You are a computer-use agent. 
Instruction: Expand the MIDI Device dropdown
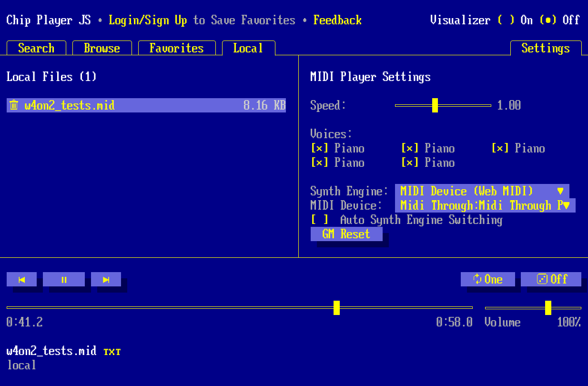(485, 205)
